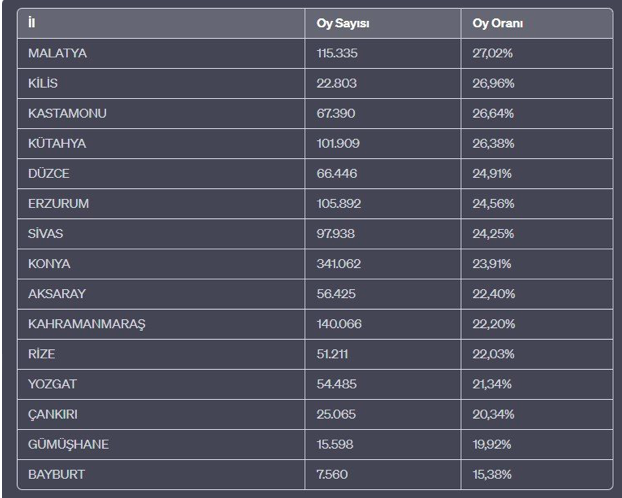Select the GÜMÜŞHANE province cell
The height and width of the screenshot is (498, 622).
pyautogui.click(x=68, y=444)
